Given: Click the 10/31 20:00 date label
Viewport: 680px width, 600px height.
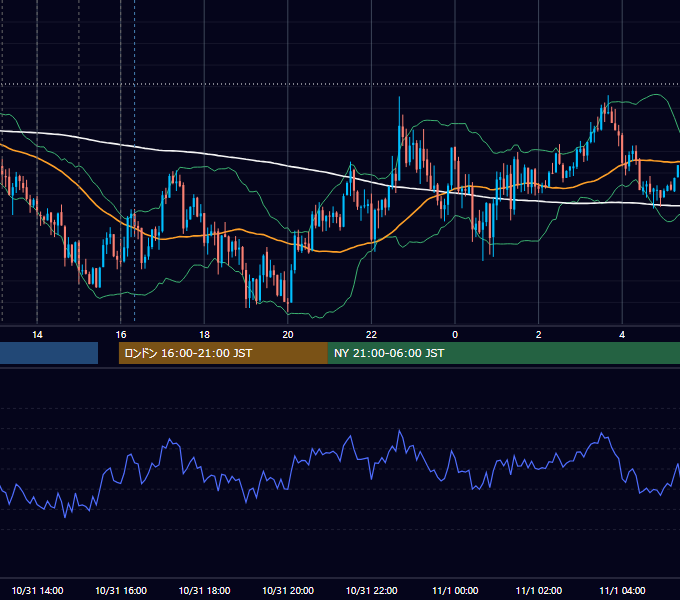Looking at the screenshot, I should (x=288, y=590).
